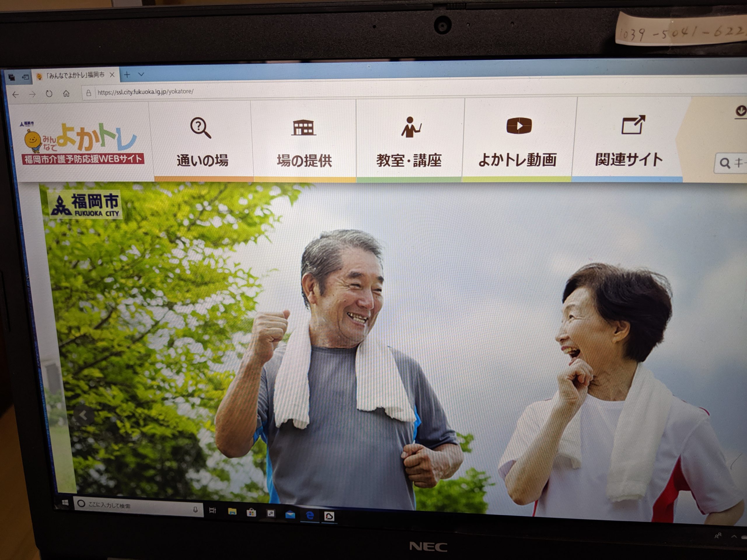Click the previous slide arrow on banner
Image resolution: width=747 pixels, height=560 pixels.
coord(83,416)
